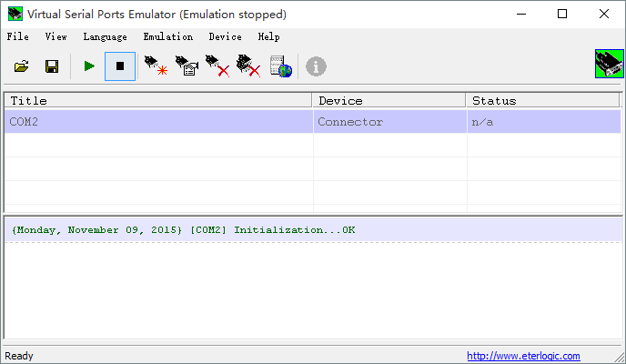Select the COM2 device row
The height and width of the screenshot is (364, 626).
[x=313, y=122]
